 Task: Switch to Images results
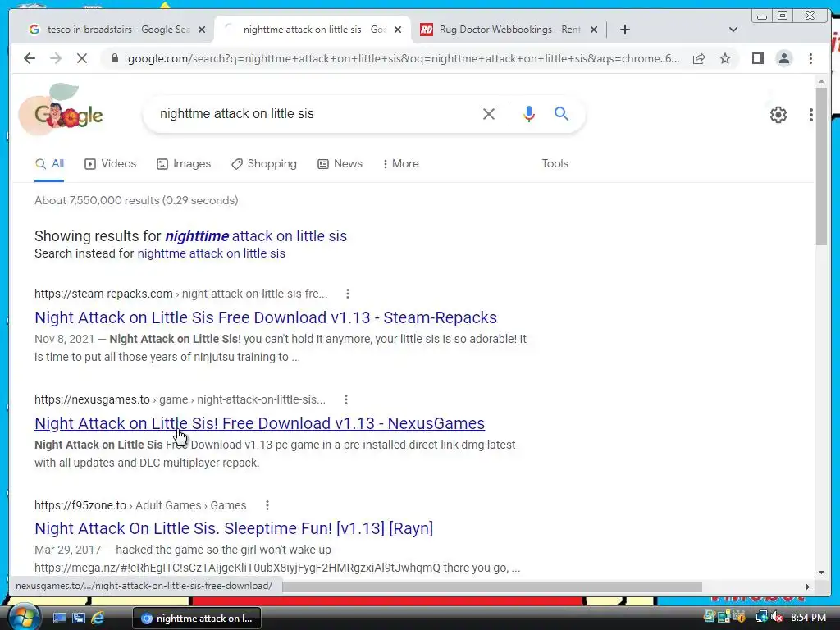coord(184,164)
